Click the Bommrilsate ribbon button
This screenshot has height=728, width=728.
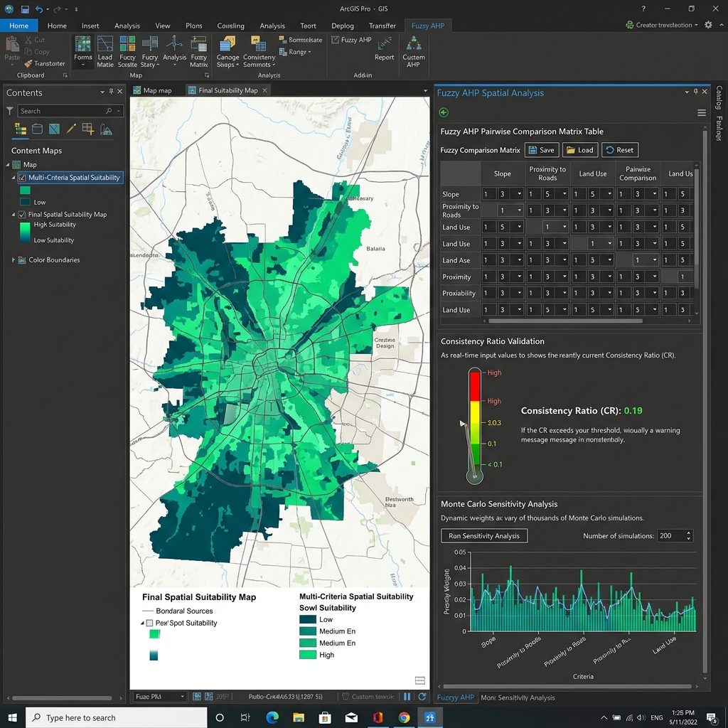tap(301, 40)
